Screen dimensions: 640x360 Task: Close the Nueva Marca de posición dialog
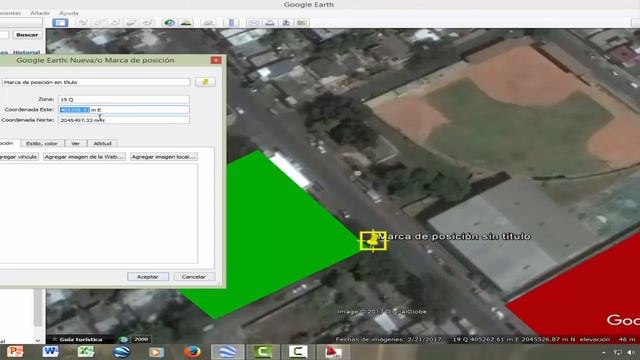216,60
